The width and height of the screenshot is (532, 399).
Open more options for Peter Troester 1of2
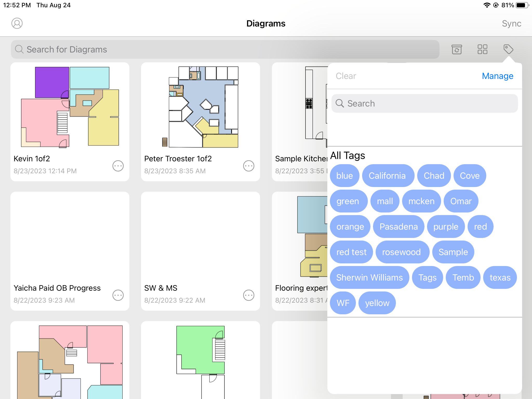249,166
